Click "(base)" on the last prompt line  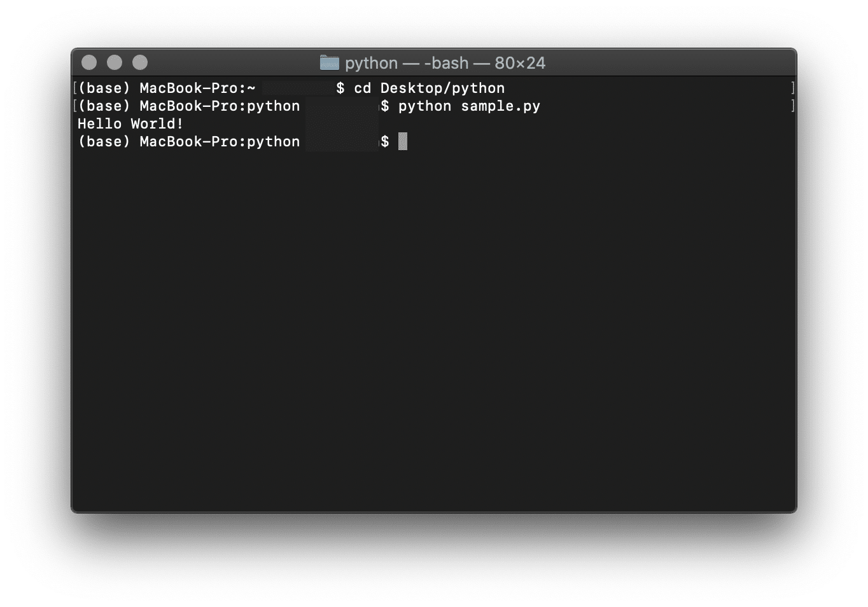click(x=104, y=142)
